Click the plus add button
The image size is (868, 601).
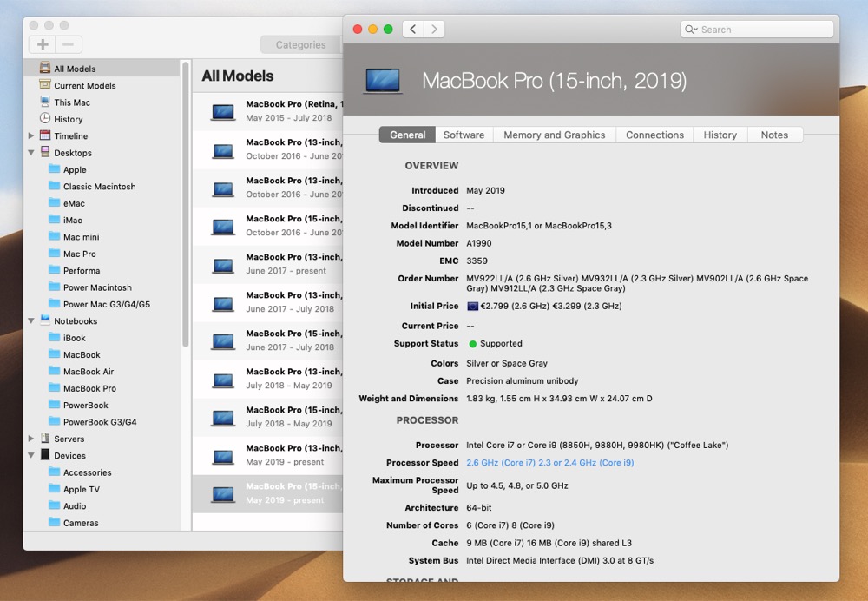click(42, 44)
